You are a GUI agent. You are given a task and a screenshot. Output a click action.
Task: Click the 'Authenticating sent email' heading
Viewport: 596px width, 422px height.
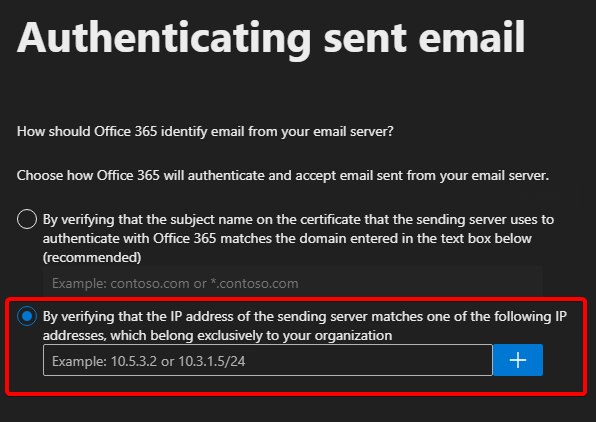tap(271, 38)
